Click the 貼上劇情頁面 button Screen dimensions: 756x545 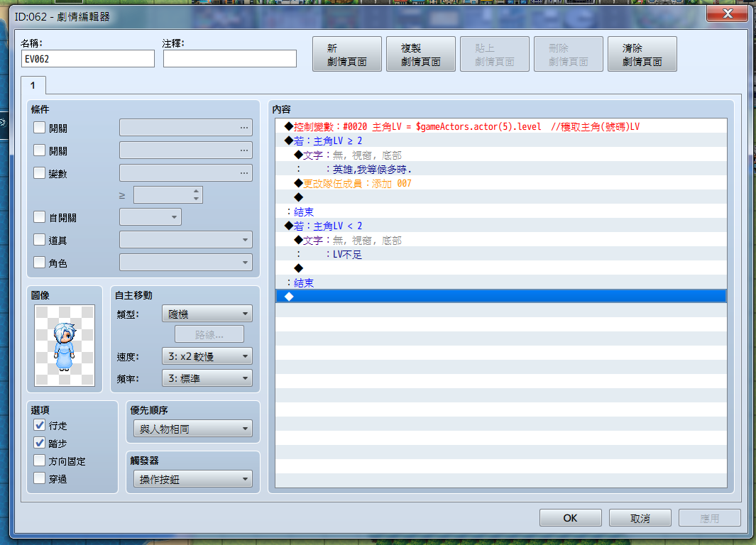[495, 55]
